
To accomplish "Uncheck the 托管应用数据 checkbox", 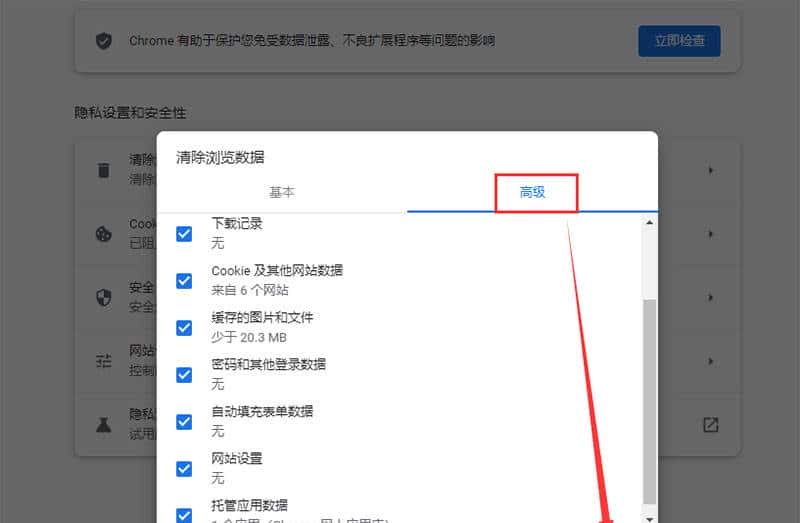I will 184,515.
